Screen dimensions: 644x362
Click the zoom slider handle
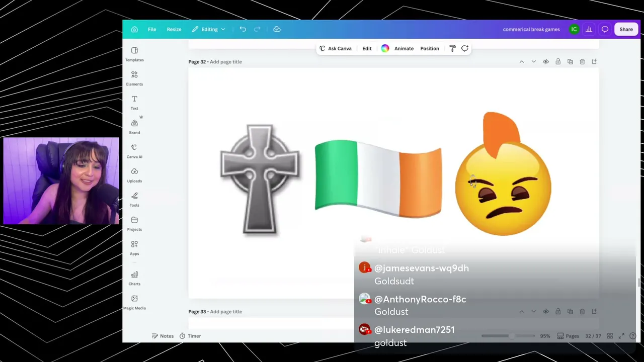(511, 336)
